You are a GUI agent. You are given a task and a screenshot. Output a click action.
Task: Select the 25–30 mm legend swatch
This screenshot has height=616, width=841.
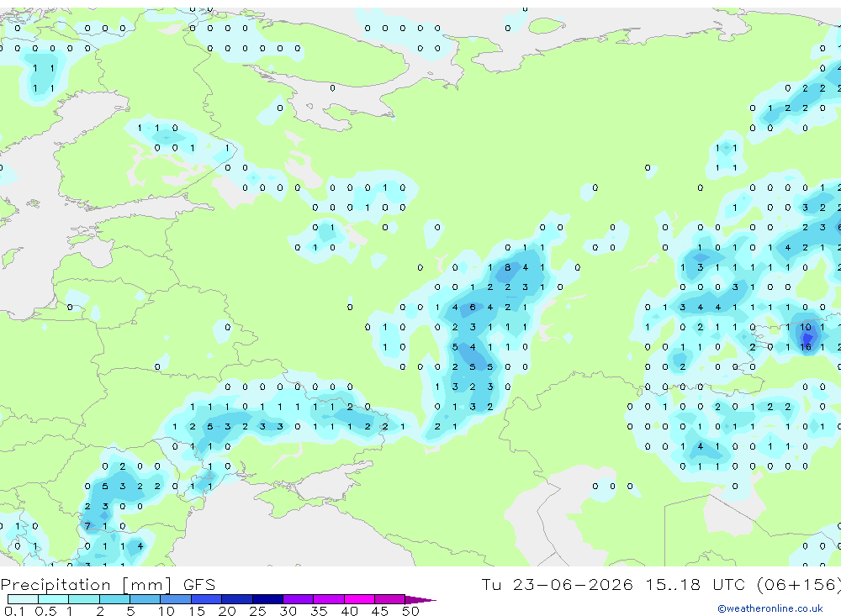click(267, 599)
